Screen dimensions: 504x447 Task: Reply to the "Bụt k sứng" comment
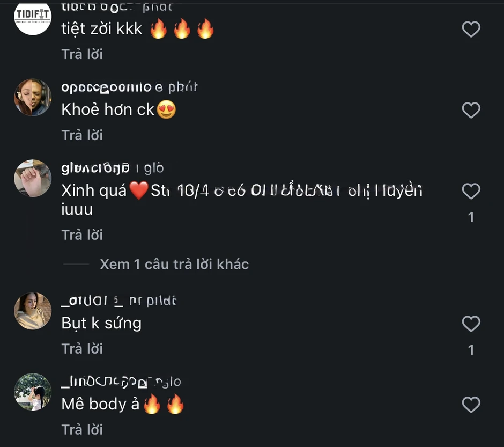coord(82,348)
